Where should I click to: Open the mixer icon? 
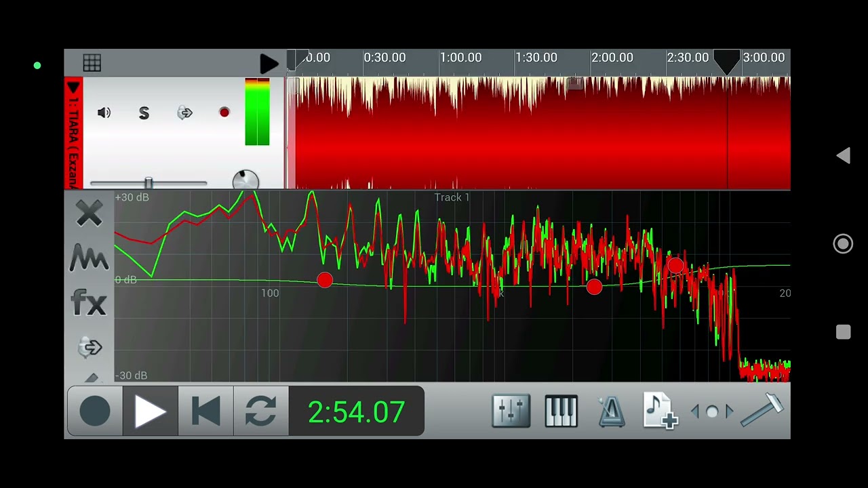coord(511,411)
